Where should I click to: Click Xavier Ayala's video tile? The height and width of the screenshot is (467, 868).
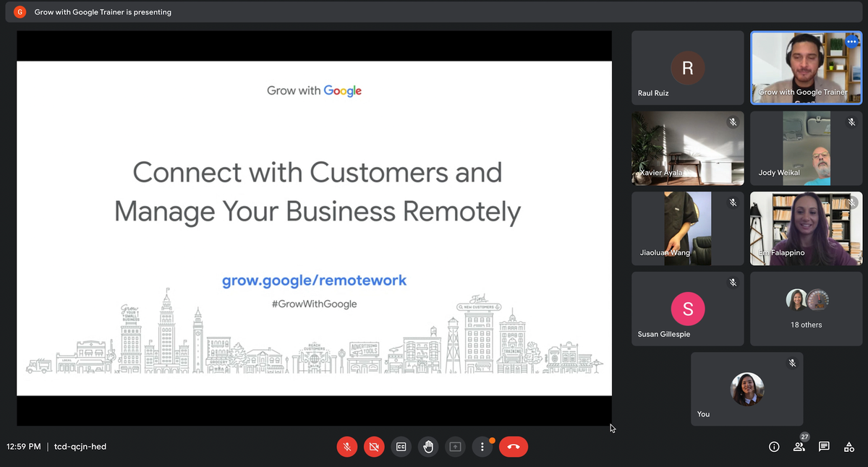coord(687,148)
